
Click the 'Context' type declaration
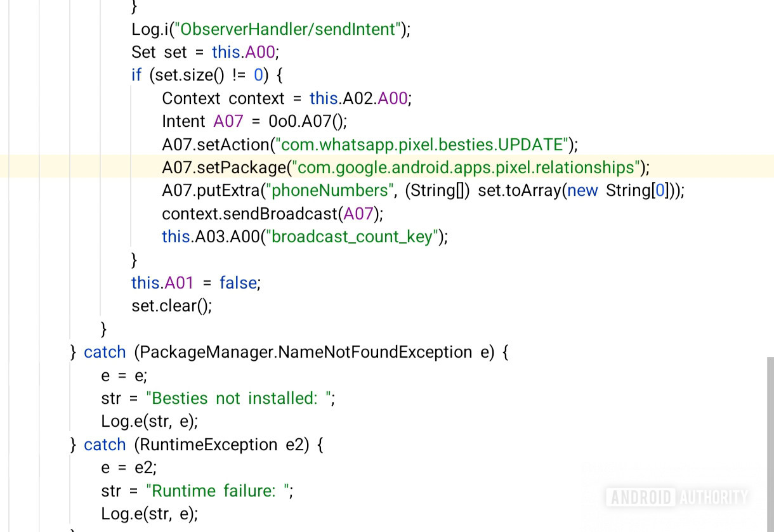(191, 98)
